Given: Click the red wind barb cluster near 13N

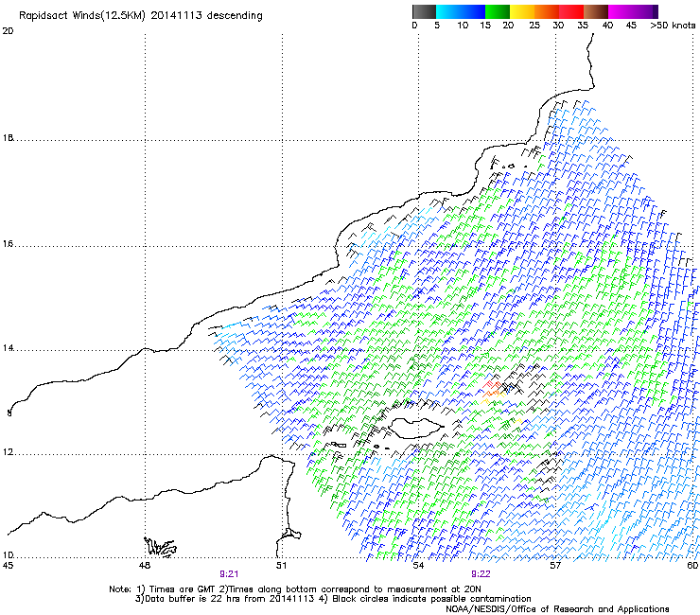Looking at the screenshot, I should pos(491,386).
